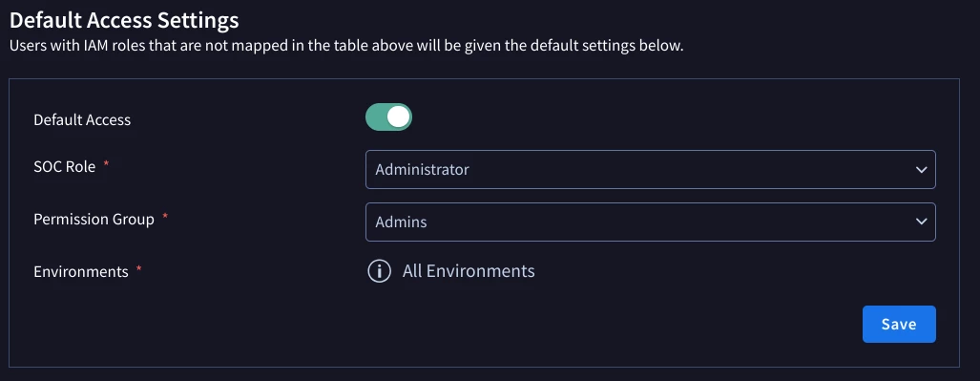Open the Permission Group dropdown showing Admins

(650, 222)
